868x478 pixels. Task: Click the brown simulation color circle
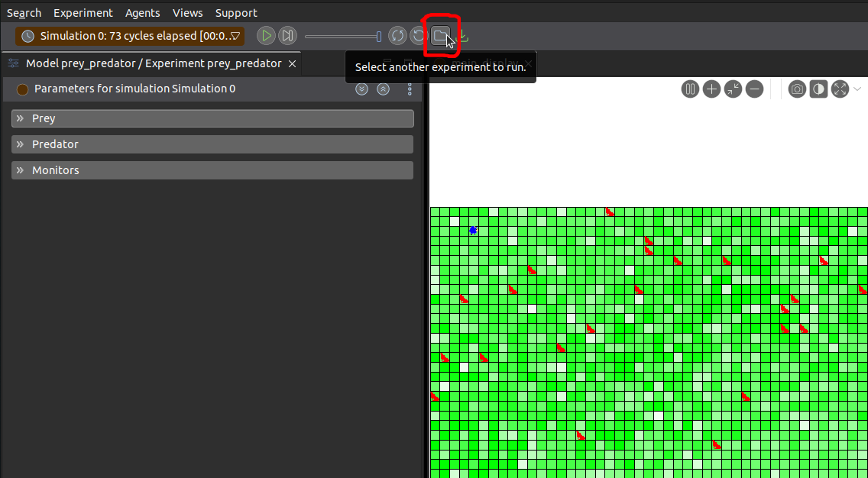tap(22, 89)
